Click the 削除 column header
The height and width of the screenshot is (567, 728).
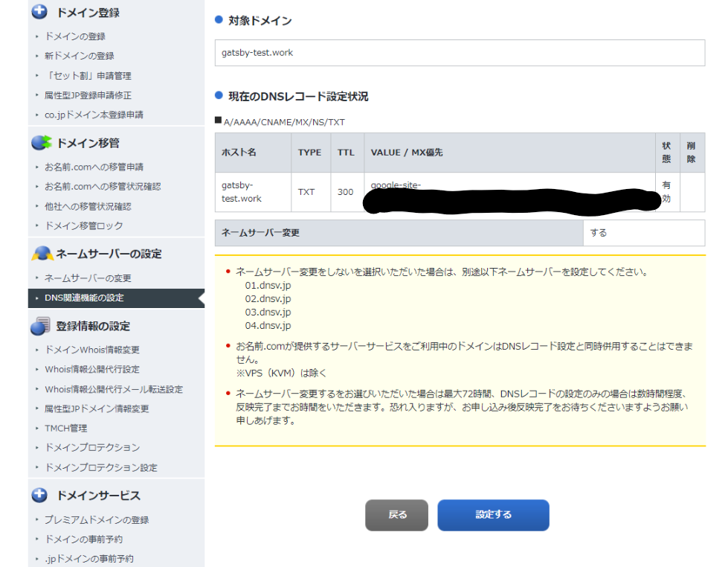click(x=692, y=153)
